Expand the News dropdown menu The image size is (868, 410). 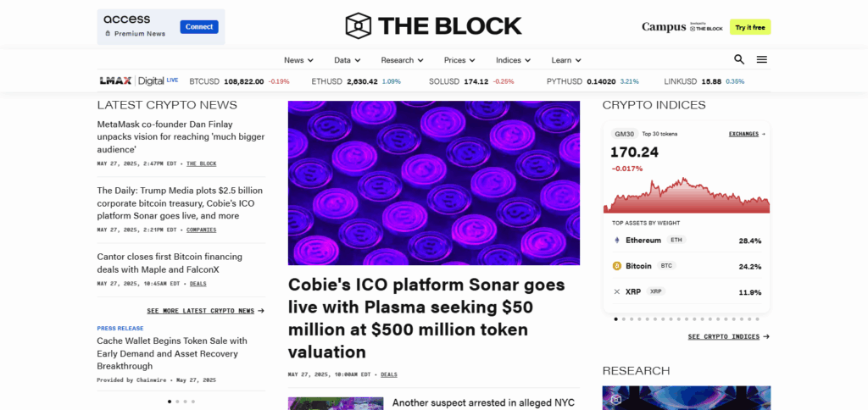[298, 60]
